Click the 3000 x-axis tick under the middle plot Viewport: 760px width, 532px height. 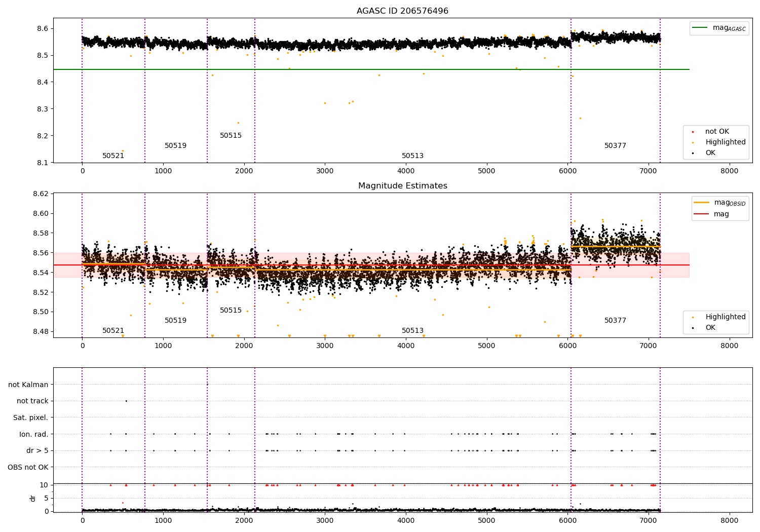point(325,347)
